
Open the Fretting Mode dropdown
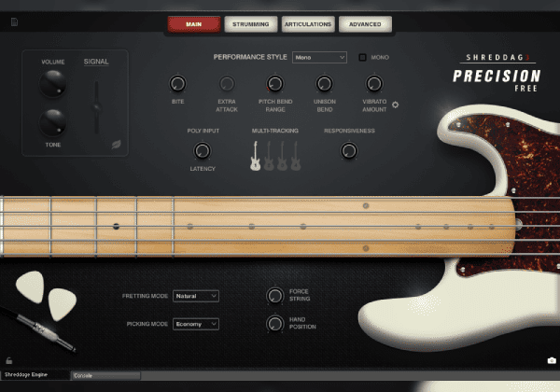(196, 296)
